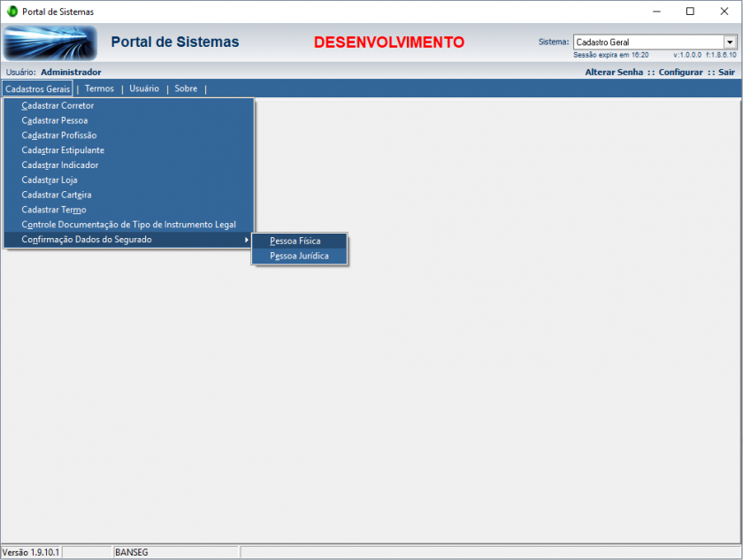Expand the Confirmação Dados do Segurado submenu arrow
The width and height of the screenshot is (743, 560).
pyautogui.click(x=246, y=240)
